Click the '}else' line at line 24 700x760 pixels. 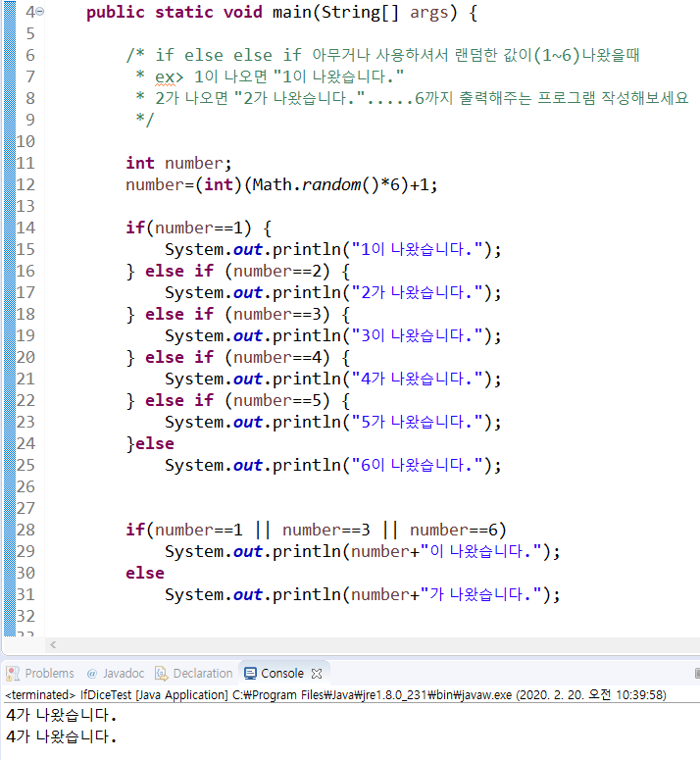click(150, 443)
